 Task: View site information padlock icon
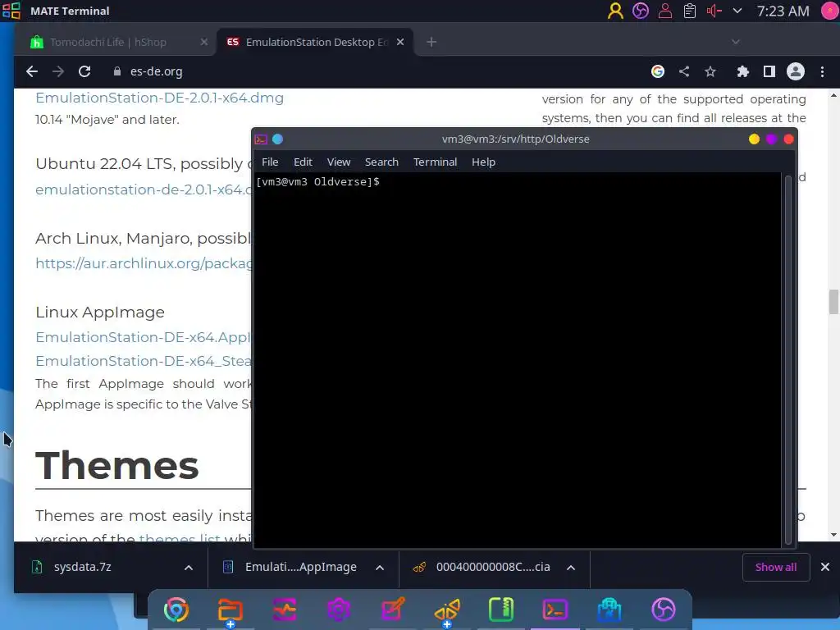pos(116,71)
